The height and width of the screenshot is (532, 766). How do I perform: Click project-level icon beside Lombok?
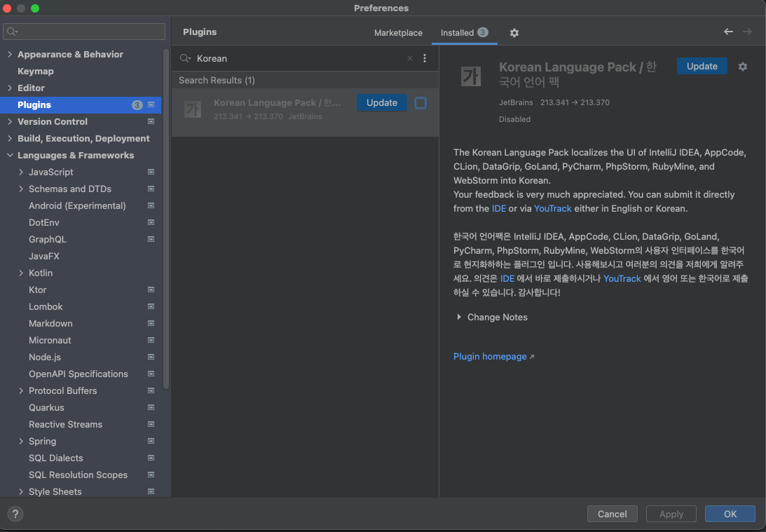click(151, 307)
